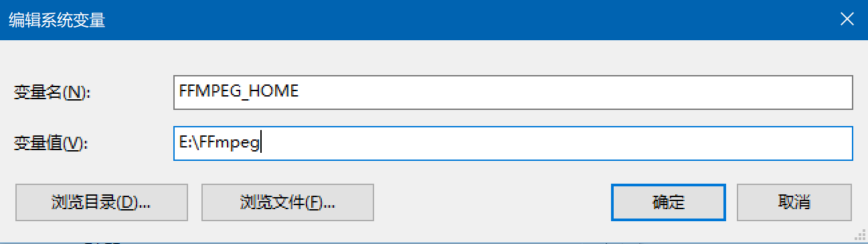
Task: Focus the 变量值 input field
Action: (x=513, y=143)
